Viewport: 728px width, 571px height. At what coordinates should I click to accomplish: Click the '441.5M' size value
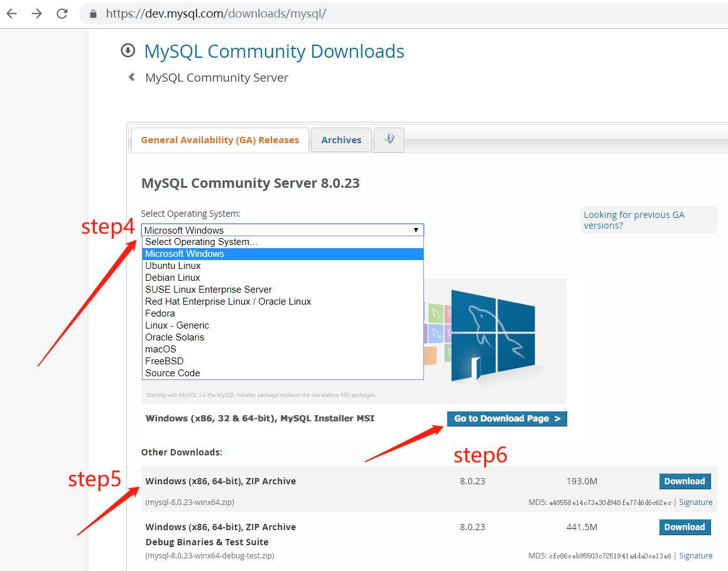coord(582,528)
